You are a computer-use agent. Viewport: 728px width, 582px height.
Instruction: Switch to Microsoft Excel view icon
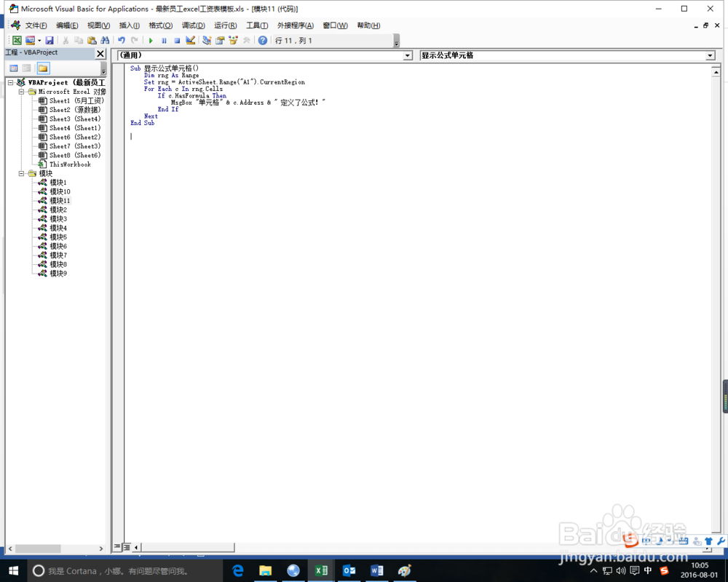tap(17, 41)
